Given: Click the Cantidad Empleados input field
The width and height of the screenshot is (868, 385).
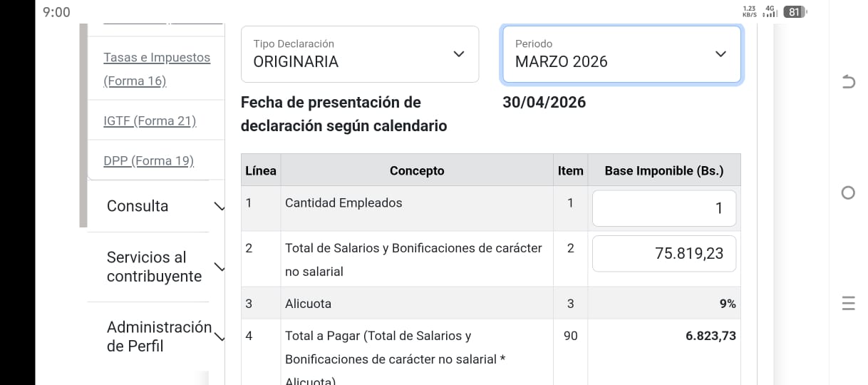Looking at the screenshot, I should coord(663,208).
